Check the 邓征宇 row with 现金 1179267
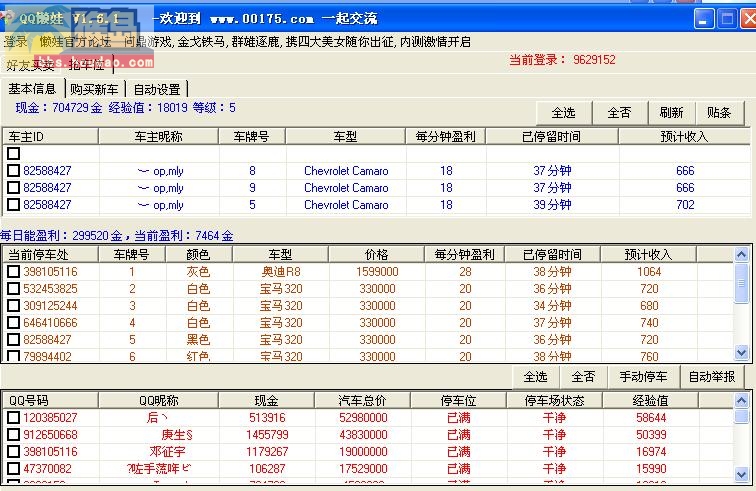Image resolution: width=756 pixels, height=491 pixels. [x=14, y=451]
